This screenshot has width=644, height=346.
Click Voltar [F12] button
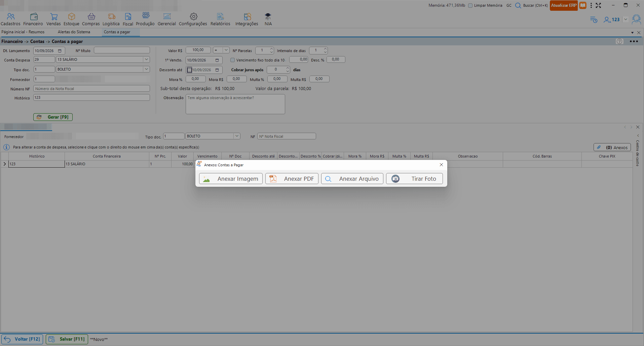[22, 339]
